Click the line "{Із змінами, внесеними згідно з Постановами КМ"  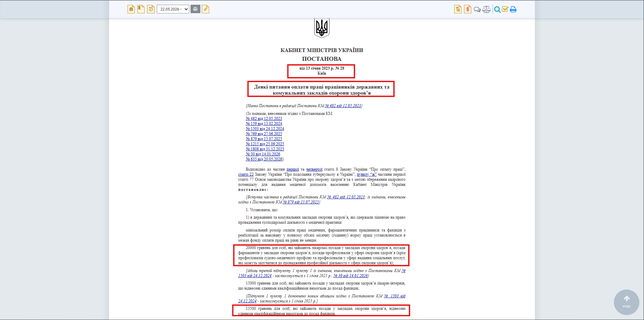tap(289, 114)
